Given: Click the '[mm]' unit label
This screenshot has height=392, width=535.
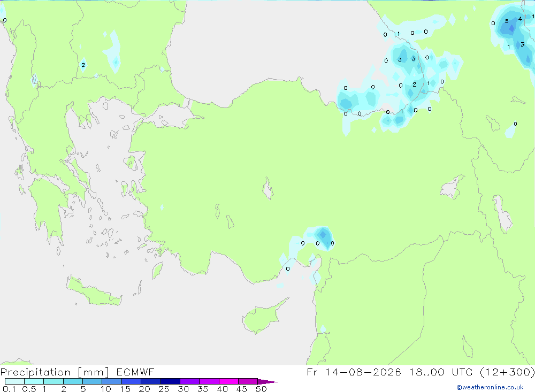Looking at the screenshot, I should 93,372.
